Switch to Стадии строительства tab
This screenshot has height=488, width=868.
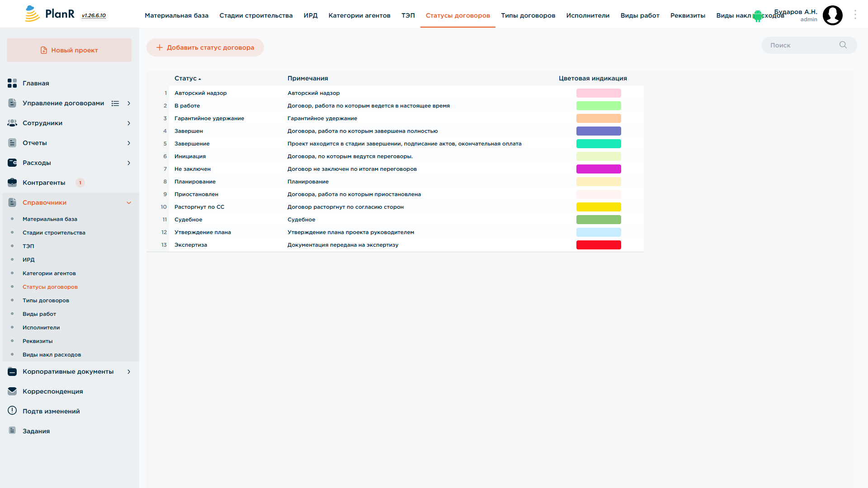click(256, 15)
